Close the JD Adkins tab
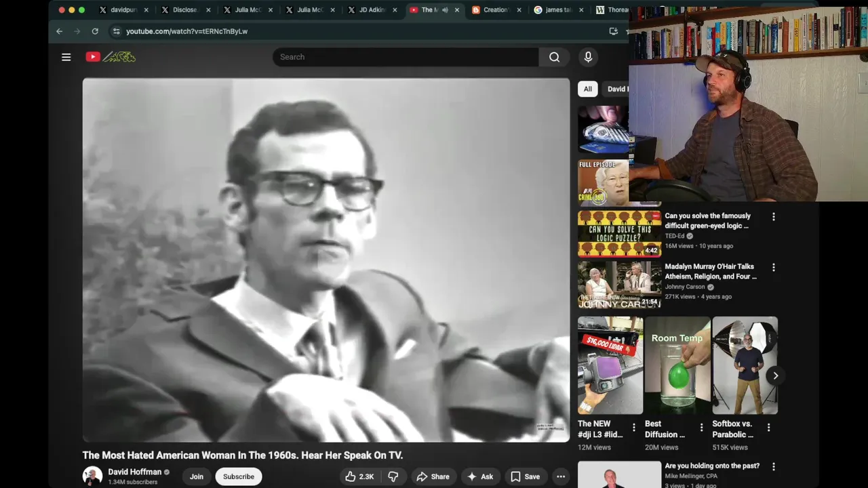This screenshot has height=488, width=868. [x=395, y=10]
